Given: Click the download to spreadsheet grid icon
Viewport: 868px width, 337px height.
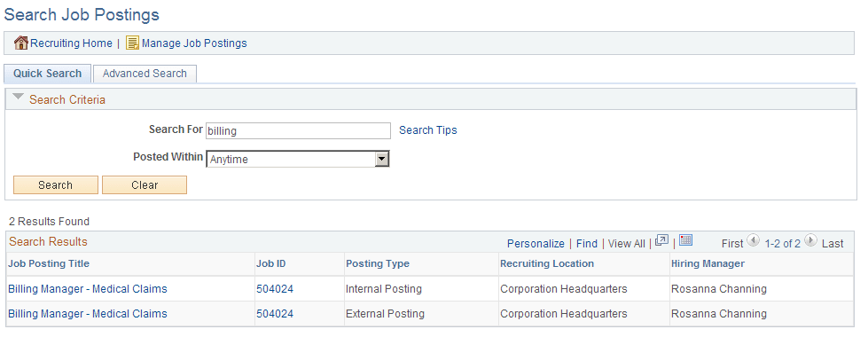Looking at the screenshot, I should point(686,240).
